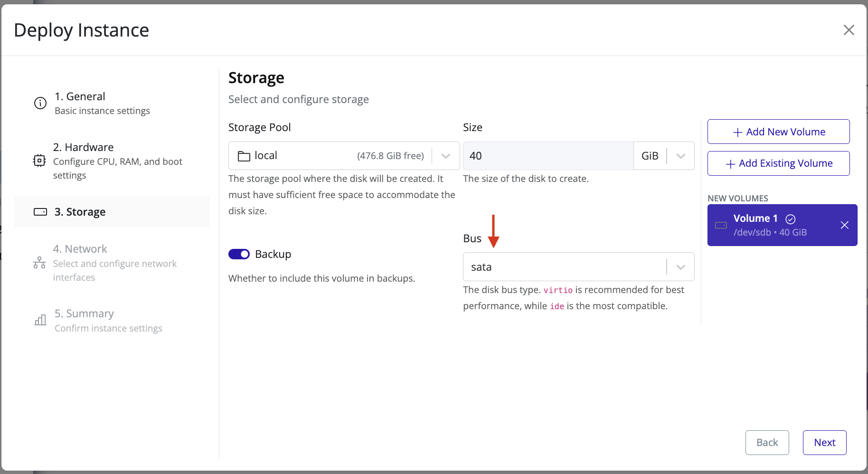Click the Volume 1 checkmark circle icon

(791, 219)
